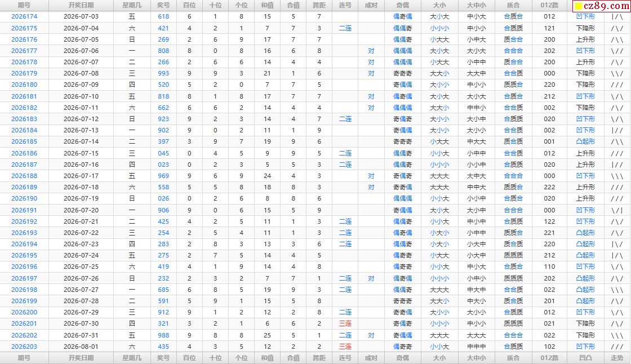Select sum value 21 in row 2026179
Viewport: 631px width, 364px height.
click(x=267, y=73)
